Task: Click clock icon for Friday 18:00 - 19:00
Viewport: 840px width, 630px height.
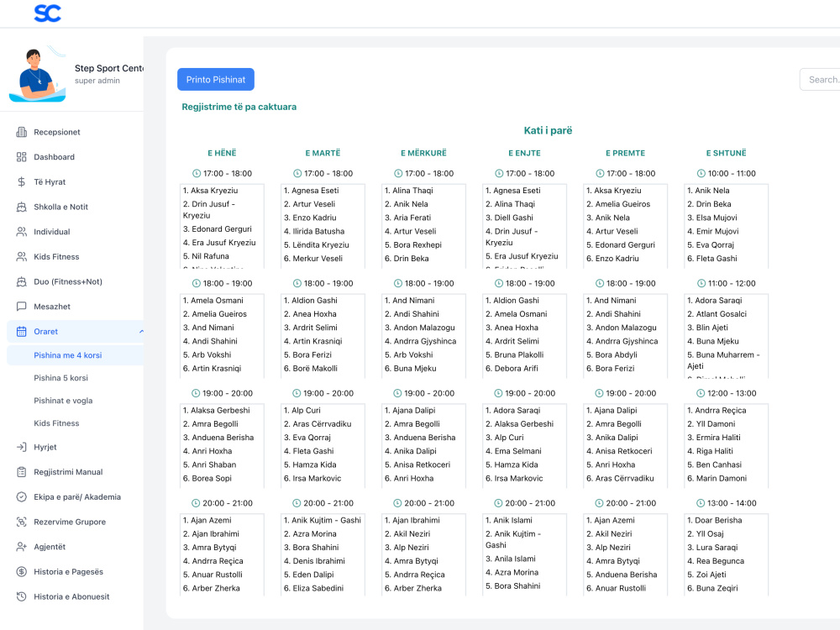Action: (600, 283)
